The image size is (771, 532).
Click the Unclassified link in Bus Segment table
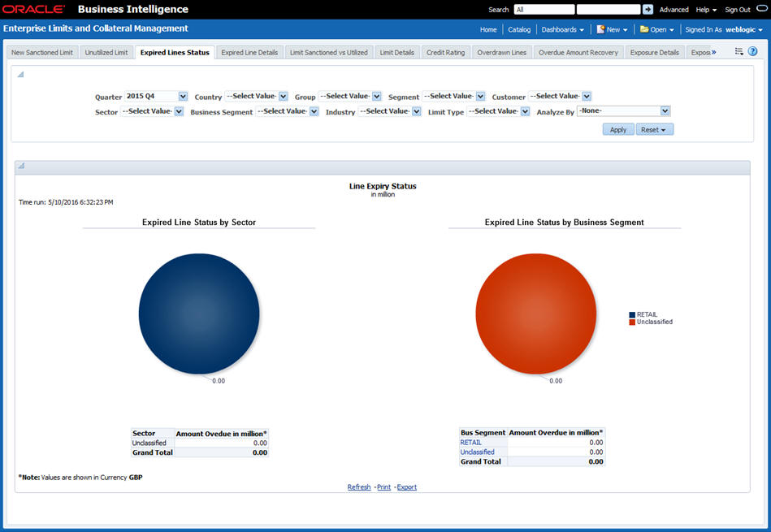(x=477, y=452)
